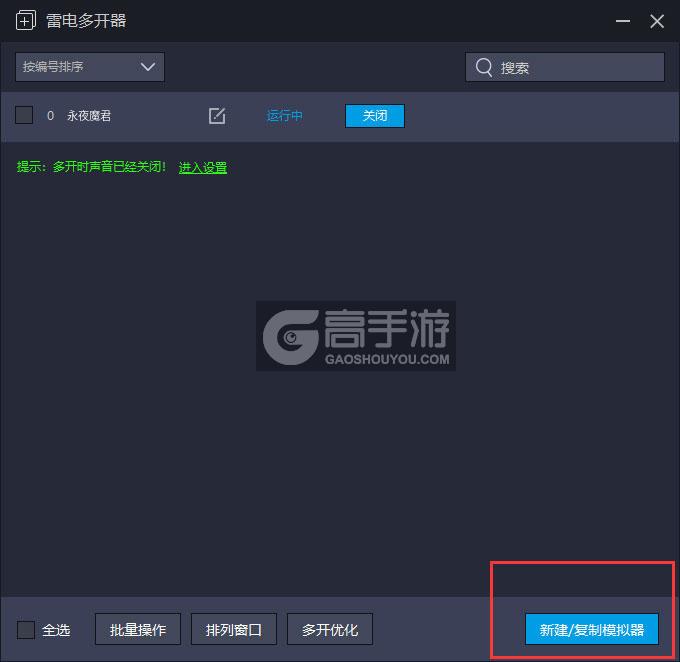Click the 新建/复制模拟器 button
The height and width of the screenshot is (662, 680).
click(x=592, y=630)
